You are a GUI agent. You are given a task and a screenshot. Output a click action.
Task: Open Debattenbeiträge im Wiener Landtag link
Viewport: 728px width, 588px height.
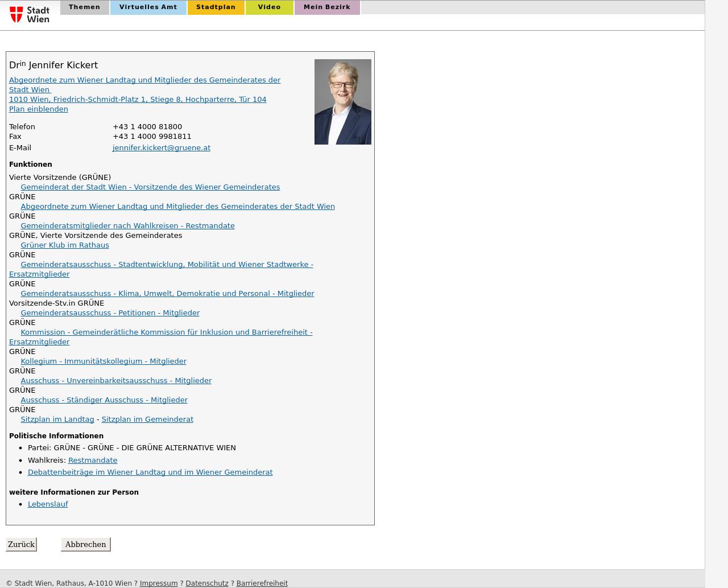click(150, 472)
